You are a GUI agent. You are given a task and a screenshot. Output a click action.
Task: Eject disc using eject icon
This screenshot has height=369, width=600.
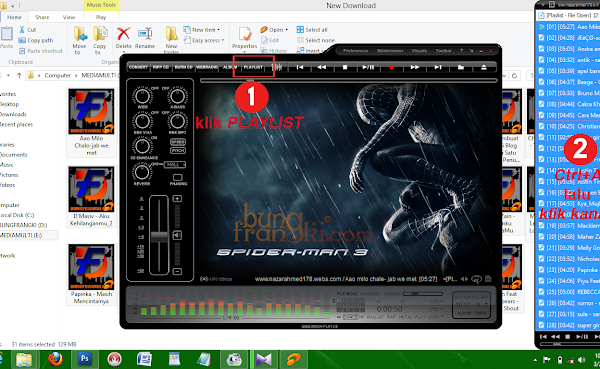click(x=484, y=67)
